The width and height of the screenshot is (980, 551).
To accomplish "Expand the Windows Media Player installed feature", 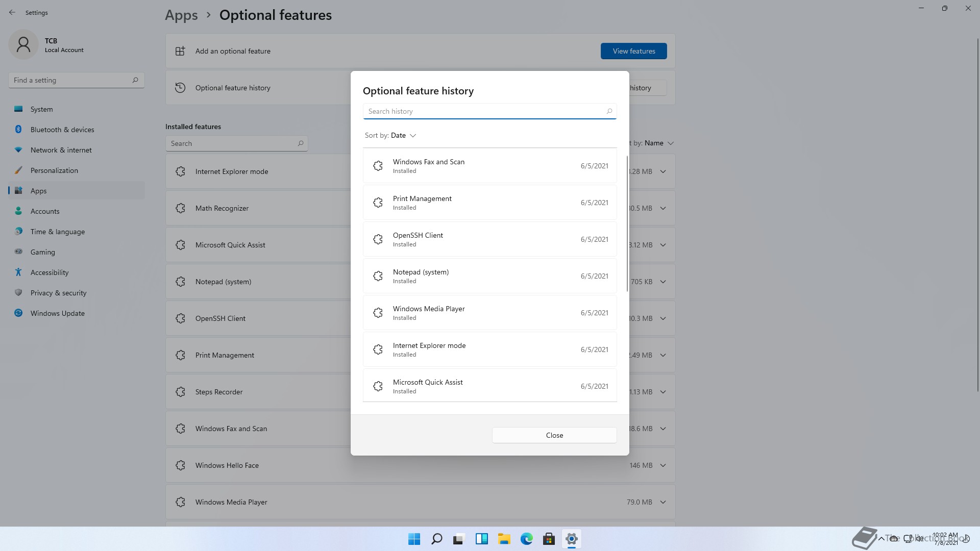I will [663, 502].
